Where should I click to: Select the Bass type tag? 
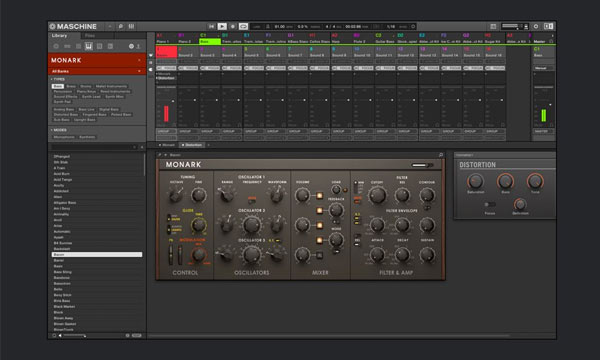click(x=58, y=86)
